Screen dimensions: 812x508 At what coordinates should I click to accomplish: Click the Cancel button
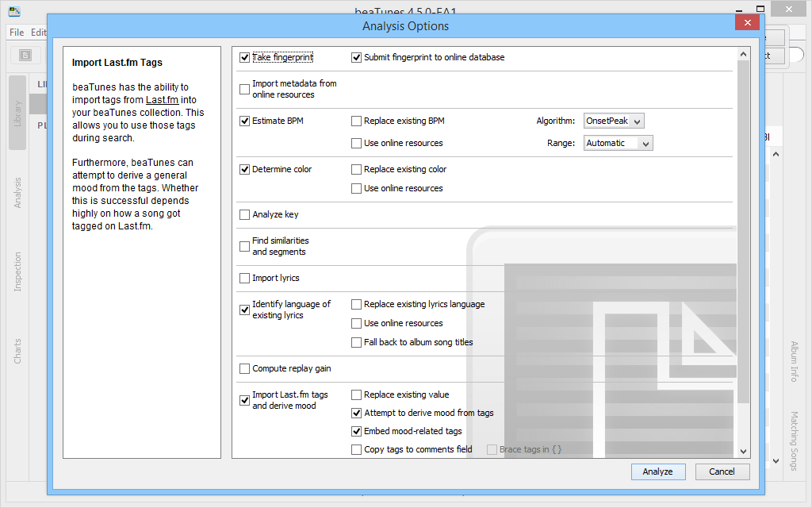(722, 471)
